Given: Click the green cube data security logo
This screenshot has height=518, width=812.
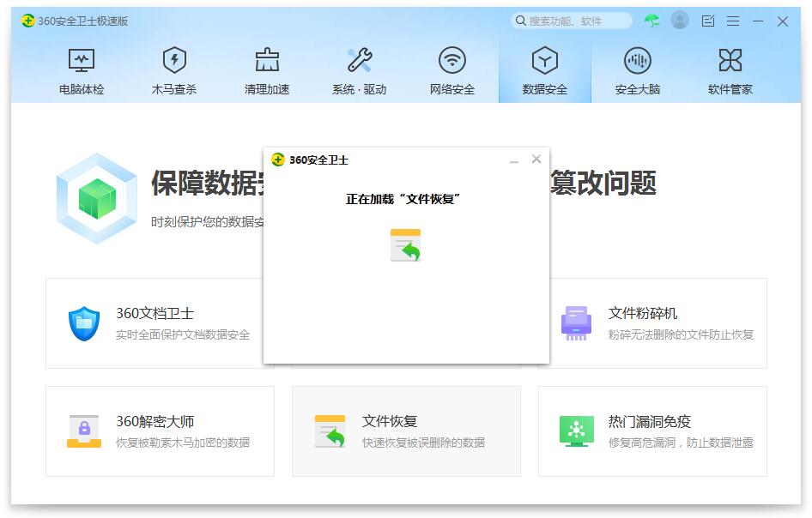Looking at the screenshot, I should pos(97,199).
